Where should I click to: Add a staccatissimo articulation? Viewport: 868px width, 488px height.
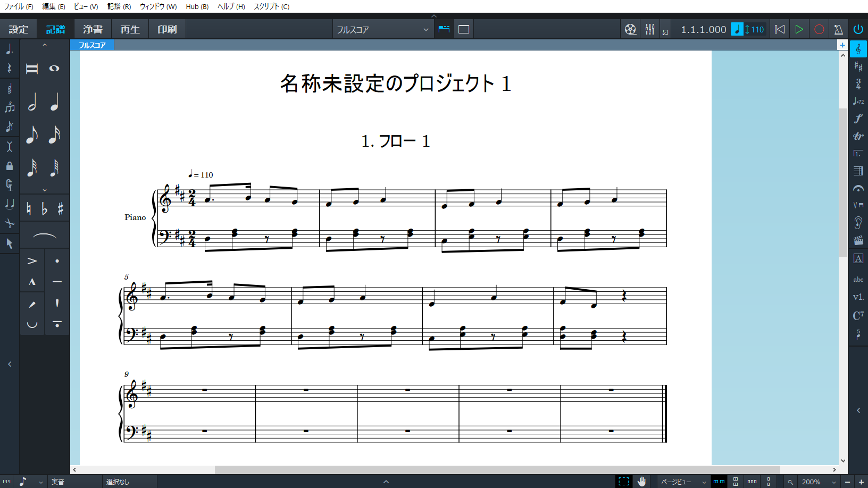click(57, 303)
